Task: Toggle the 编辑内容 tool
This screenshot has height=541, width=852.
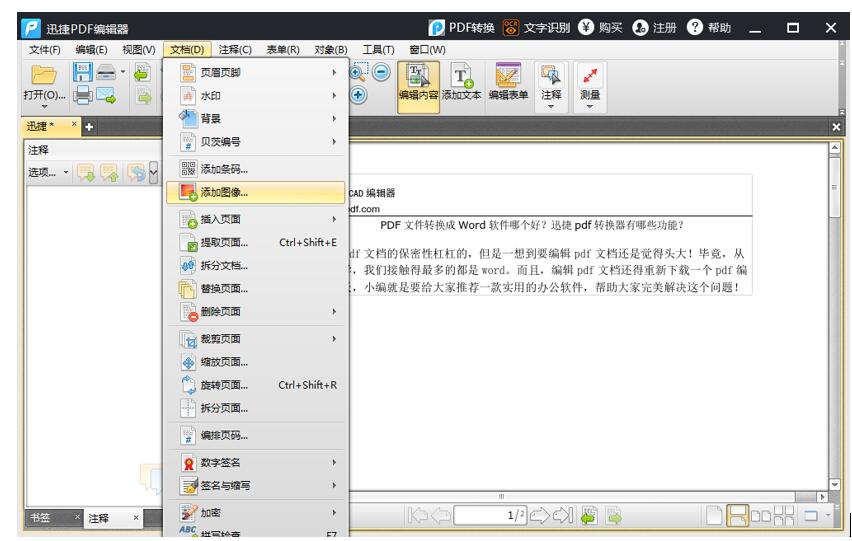Action: coord(418,86)
